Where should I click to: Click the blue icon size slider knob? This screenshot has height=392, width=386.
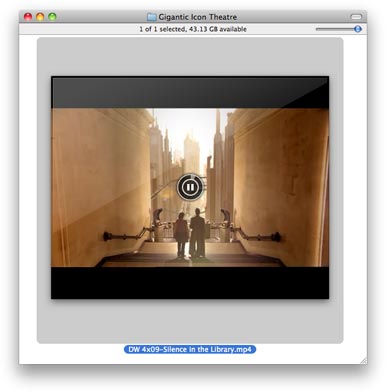click(x=358, y=29)
